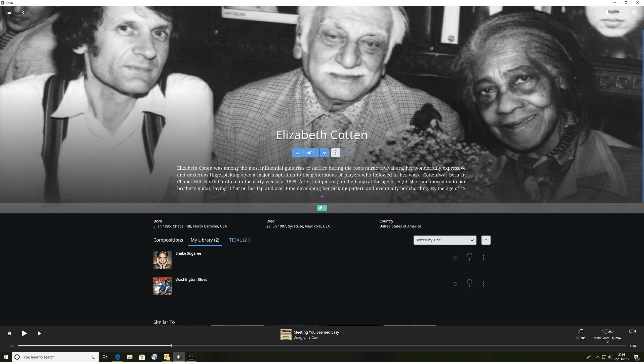Favorite the Shake Sugaree album
644x362 pixels.
coord(455,257)
